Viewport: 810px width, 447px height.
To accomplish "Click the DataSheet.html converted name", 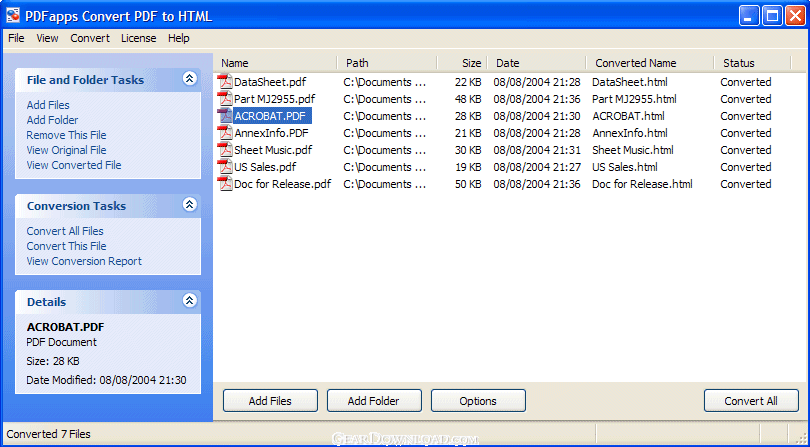I will [x=630, y=82].
